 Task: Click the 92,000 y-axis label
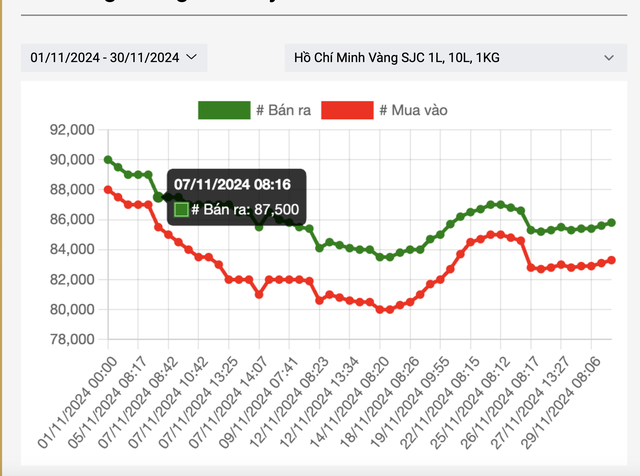pos(70,130)
